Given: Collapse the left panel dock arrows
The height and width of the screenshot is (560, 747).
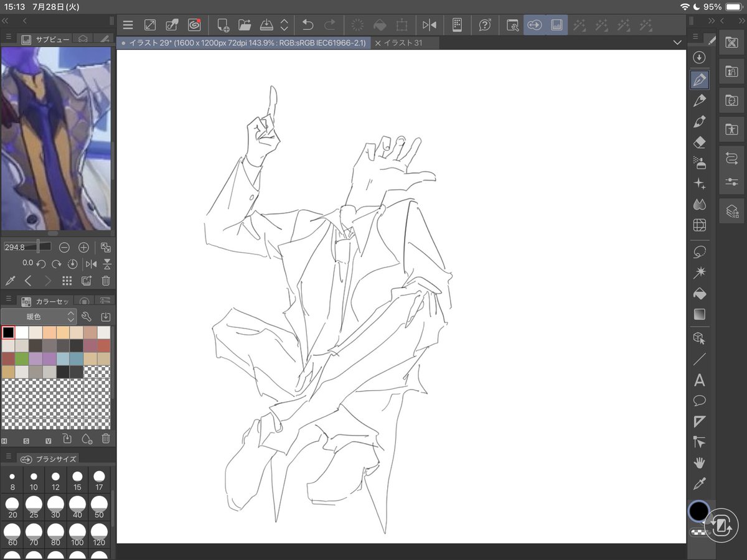Looking at the screenshot, I should [x=6, y=21].
